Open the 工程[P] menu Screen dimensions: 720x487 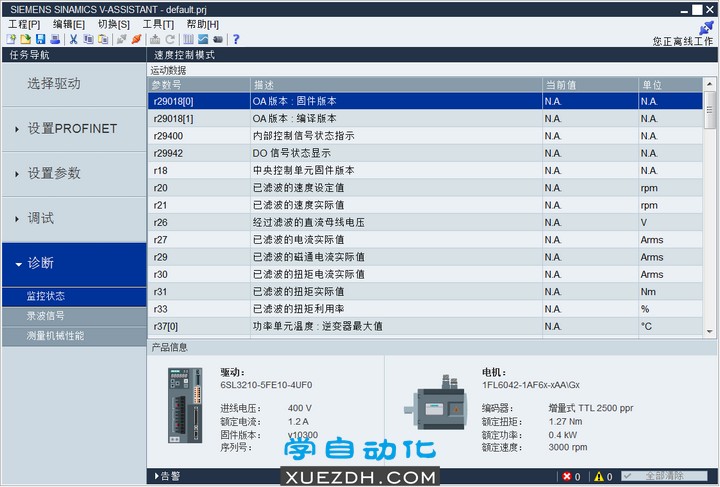(x=24, y=24)
